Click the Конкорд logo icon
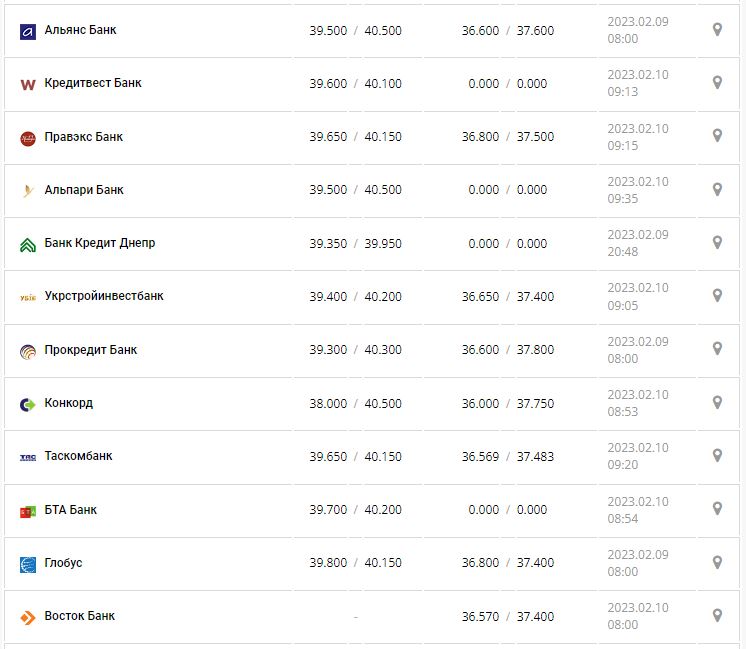 click(28, 404)
